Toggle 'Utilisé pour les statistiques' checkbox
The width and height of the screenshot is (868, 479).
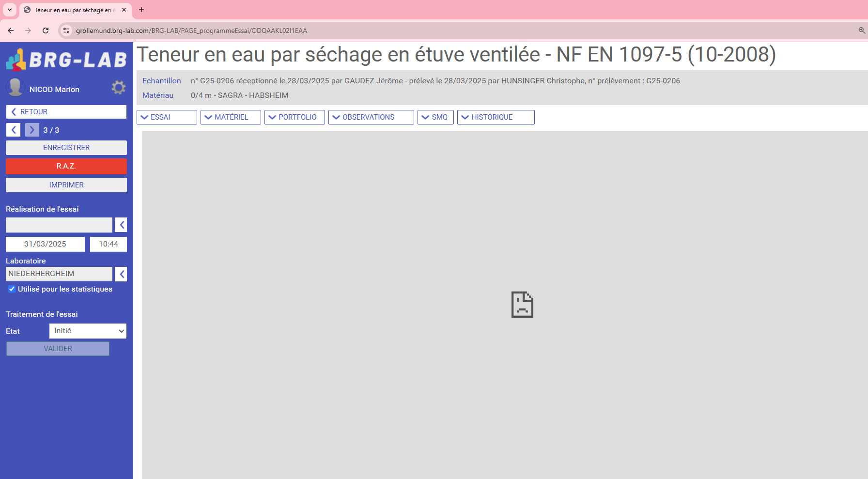coord(12,289)
